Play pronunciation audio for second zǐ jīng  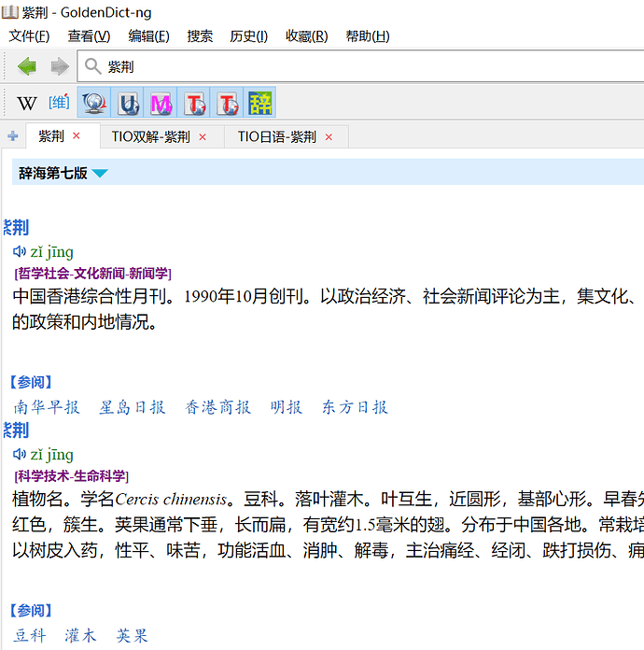(20, 454)
